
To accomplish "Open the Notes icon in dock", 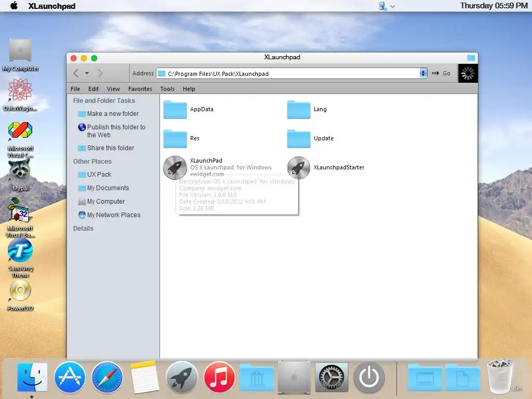I will click(x=144, y=377).
